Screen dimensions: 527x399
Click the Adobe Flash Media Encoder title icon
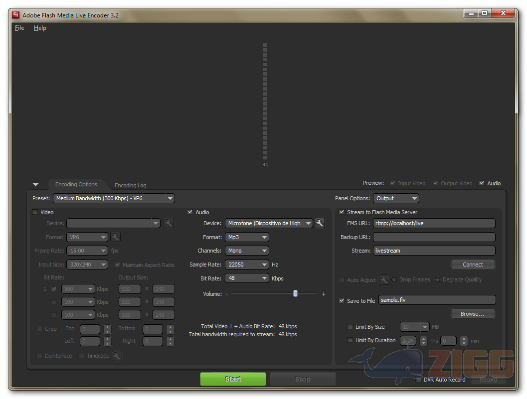[x=16, y=15]
